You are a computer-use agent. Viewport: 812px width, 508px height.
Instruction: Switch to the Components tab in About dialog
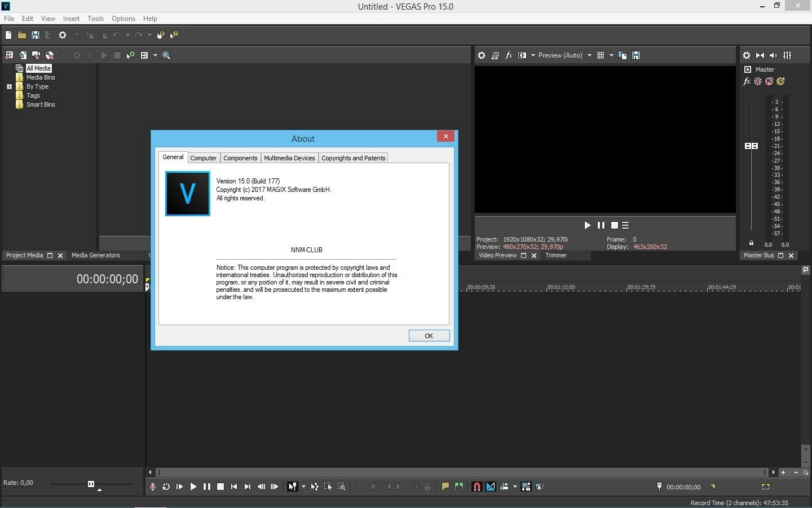pyautogui.click(x=240, y=158)
